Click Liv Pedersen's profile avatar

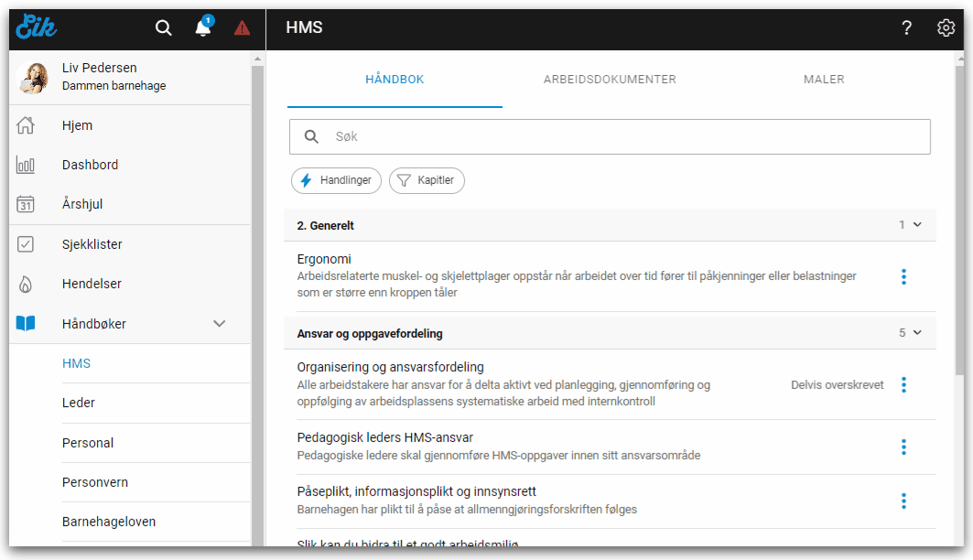32,78
